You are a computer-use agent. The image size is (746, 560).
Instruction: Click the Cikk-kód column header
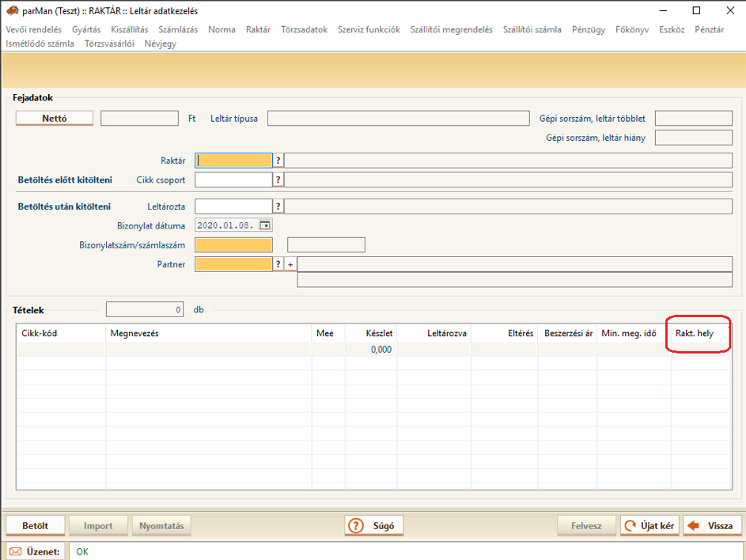61,334
